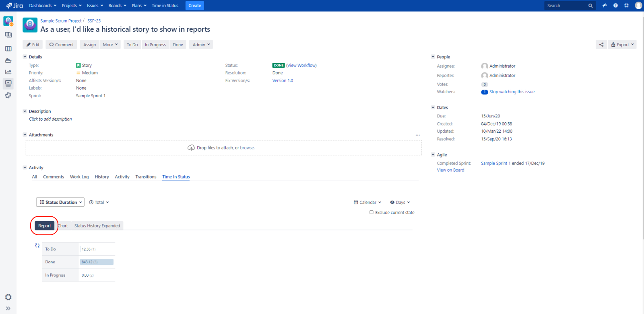Open the Jira administration gear icon
644x314 pixels.
click(x=626, y=6)
